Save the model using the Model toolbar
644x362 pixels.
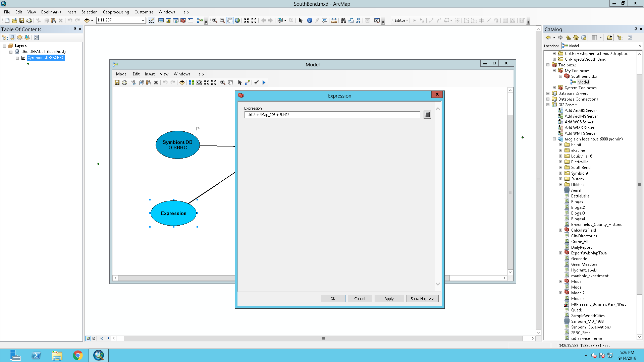[117, 82]
